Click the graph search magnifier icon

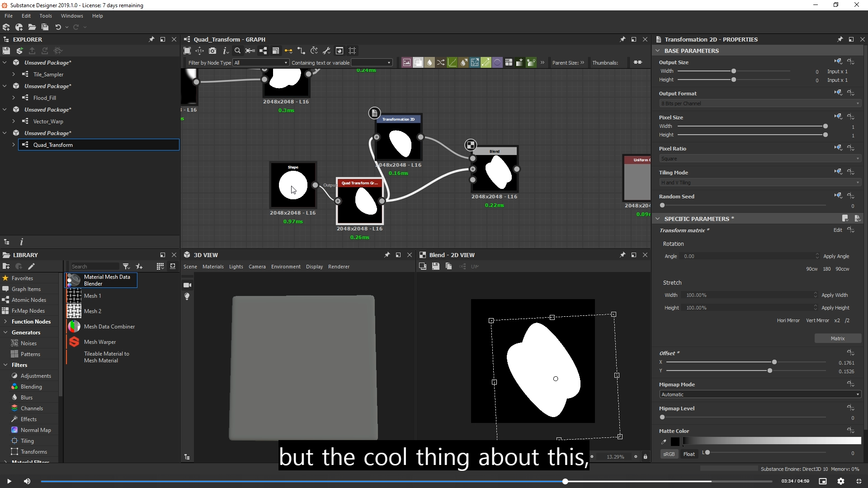[237, 51]
